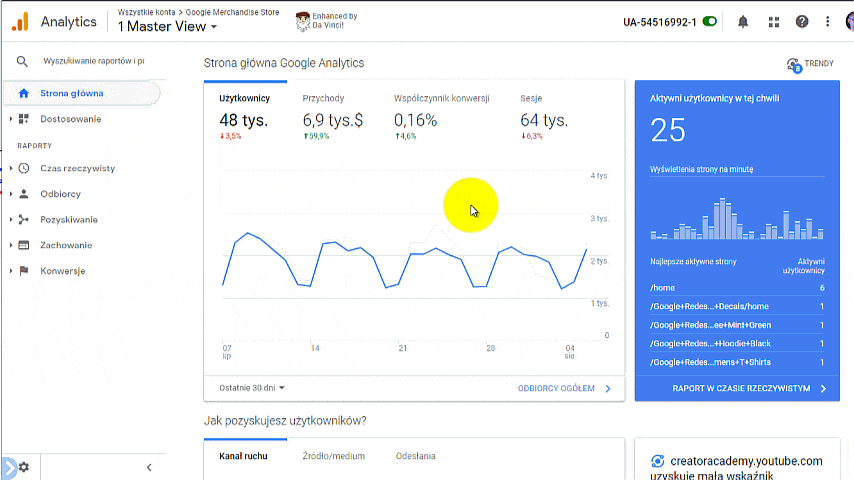Open the ODBIORCY OGÓŁEM report link
854x480 pixels.
pos(564,388)
